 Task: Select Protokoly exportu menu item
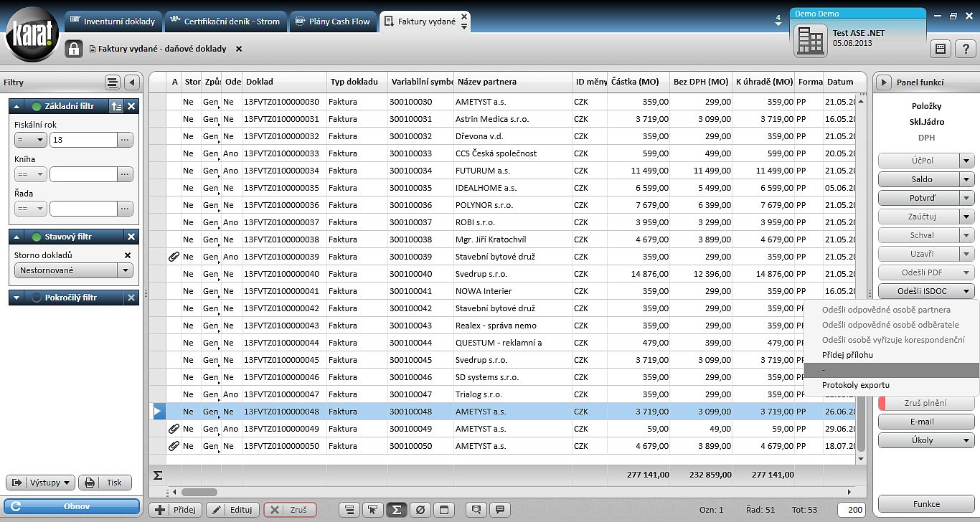855,385
